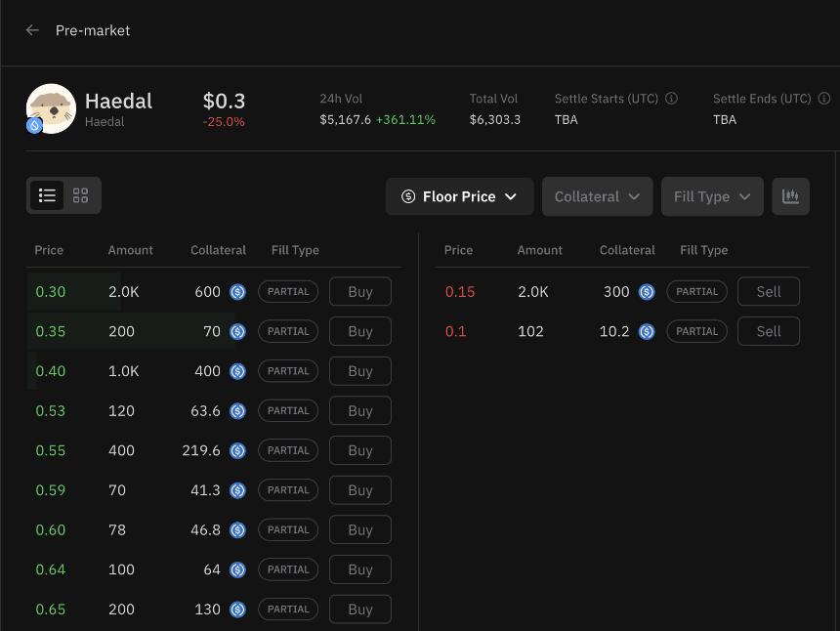The image size is (840, 631).
Task: Open the Fill Type filter dropdown
Action: [711, 195]
